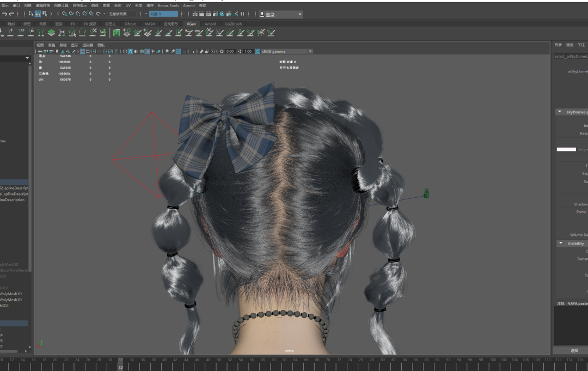The height and width of the screenshot is (371, 588).
Task: Click the snap to grid magnet icon
Action: [64, 14]
